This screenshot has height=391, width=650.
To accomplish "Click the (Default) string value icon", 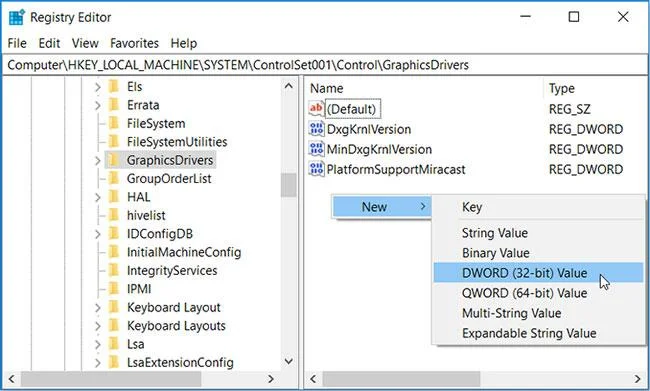I will (x=316, y=109).
